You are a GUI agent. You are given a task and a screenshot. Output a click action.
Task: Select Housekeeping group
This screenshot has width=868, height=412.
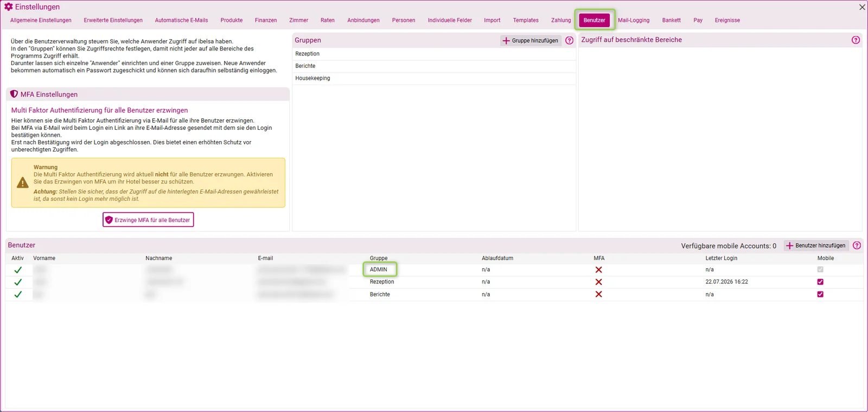pos(433,78)
